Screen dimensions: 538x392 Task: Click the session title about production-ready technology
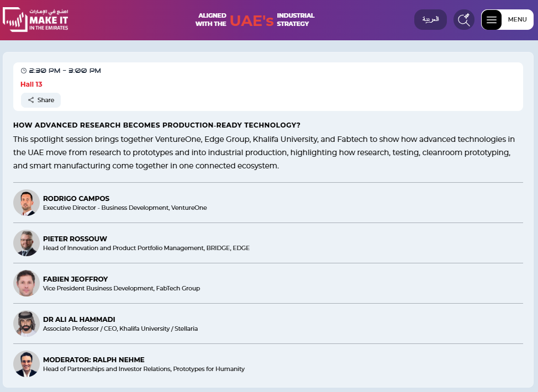coord(157,125)
